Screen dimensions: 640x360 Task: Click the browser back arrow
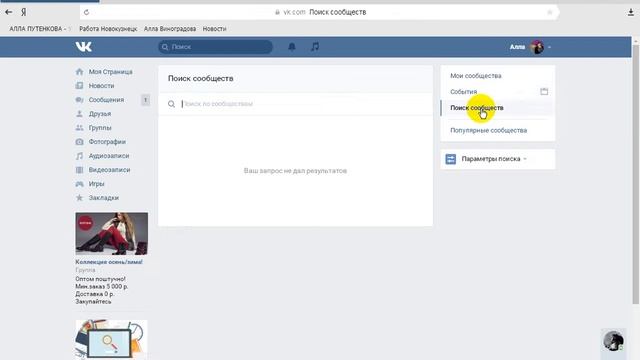tap(9, 12)
